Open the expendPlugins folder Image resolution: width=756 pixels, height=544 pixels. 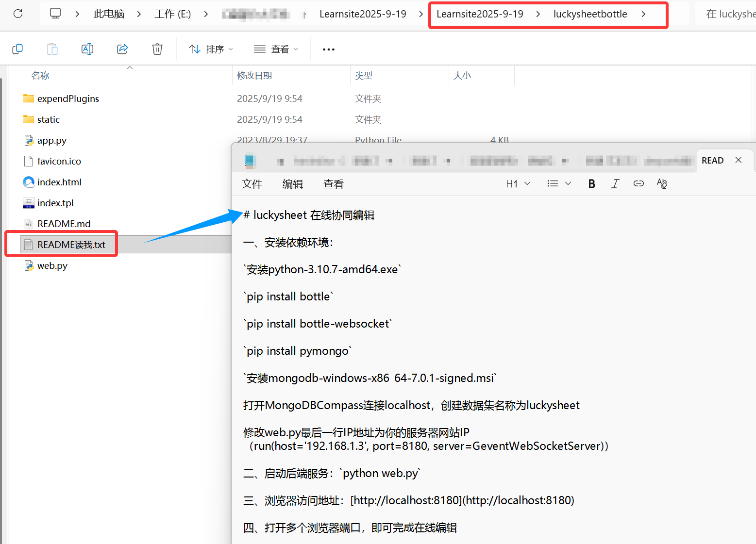[68, 99]
